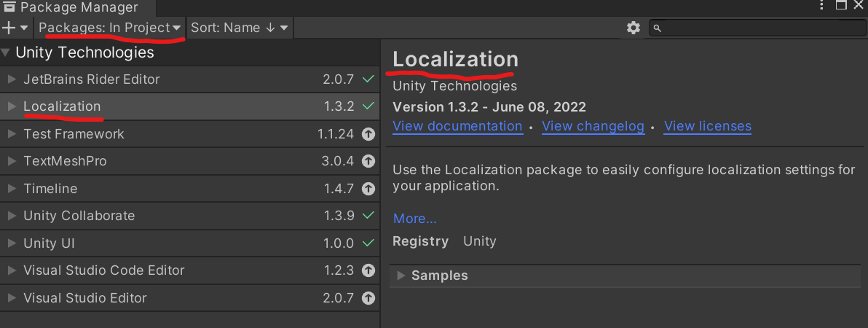Open the View licenses link

click(708, 126)
